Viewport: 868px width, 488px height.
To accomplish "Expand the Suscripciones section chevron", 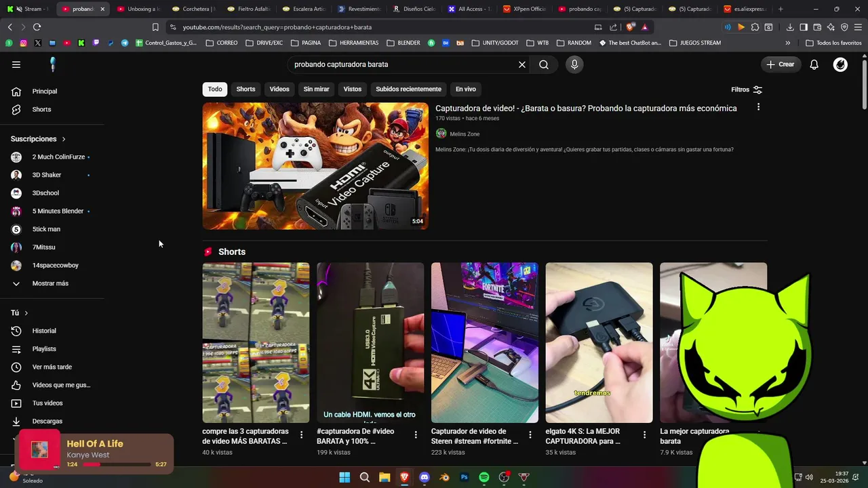I will pos(64,139).
